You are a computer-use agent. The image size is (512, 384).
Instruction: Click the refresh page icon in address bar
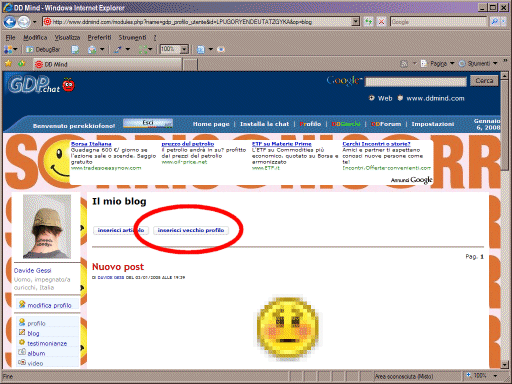pos(368,22)
